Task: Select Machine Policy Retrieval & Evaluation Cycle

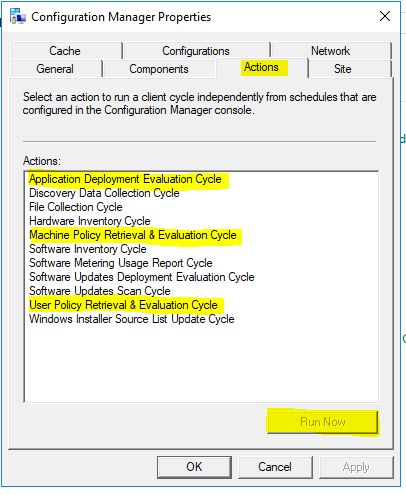Action: pyautogui.click(x=133, y=235)
